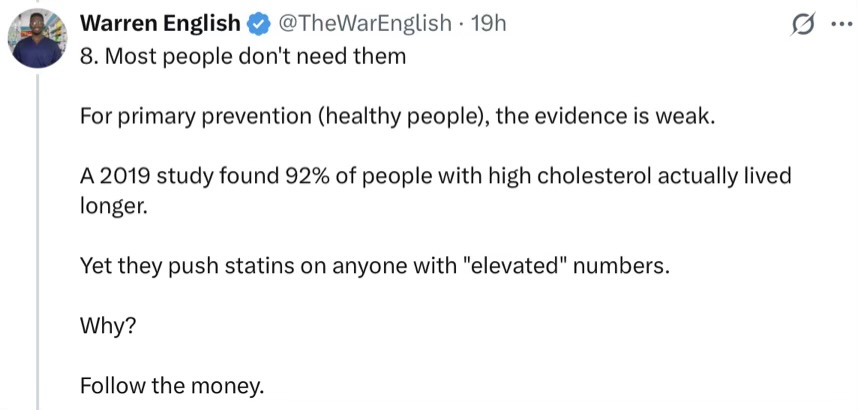858x410 pixels.
Task: Select the line "8. Most people don't need them"
Action: (243, 56)
